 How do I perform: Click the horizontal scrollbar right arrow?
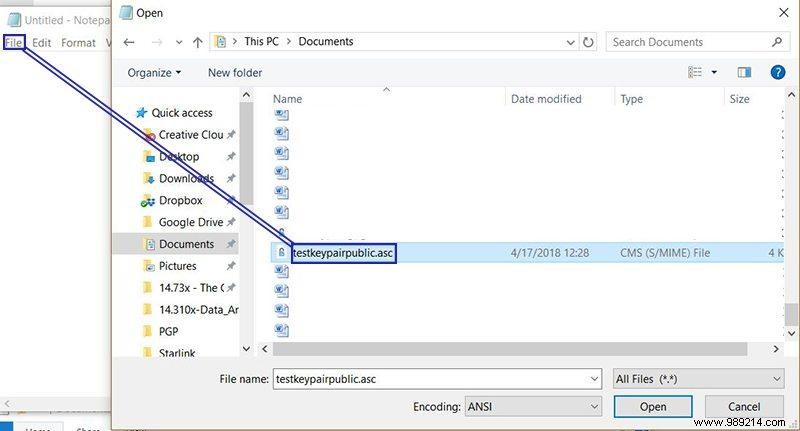pyautogui.click(x=776, y=349)
